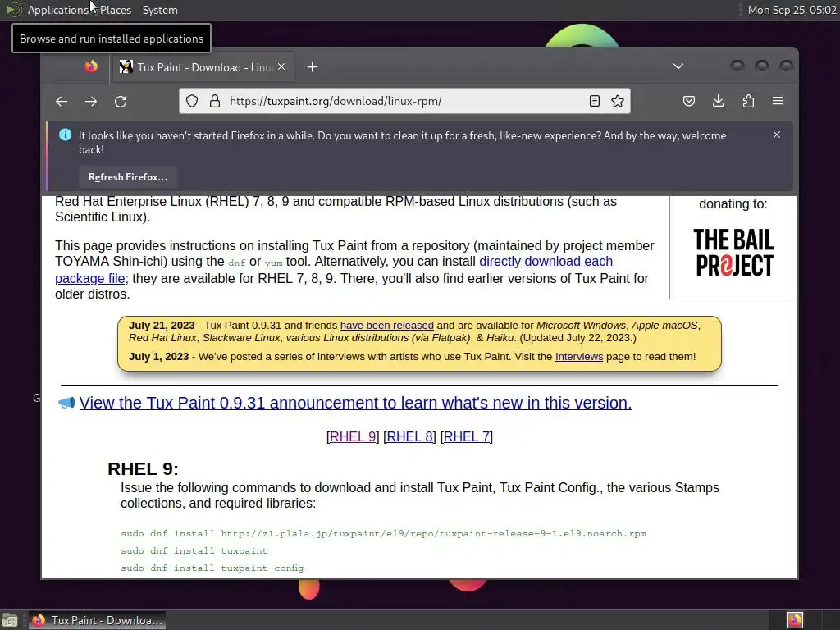Jump to the RHEL 9 section link

tap(353, 436)
